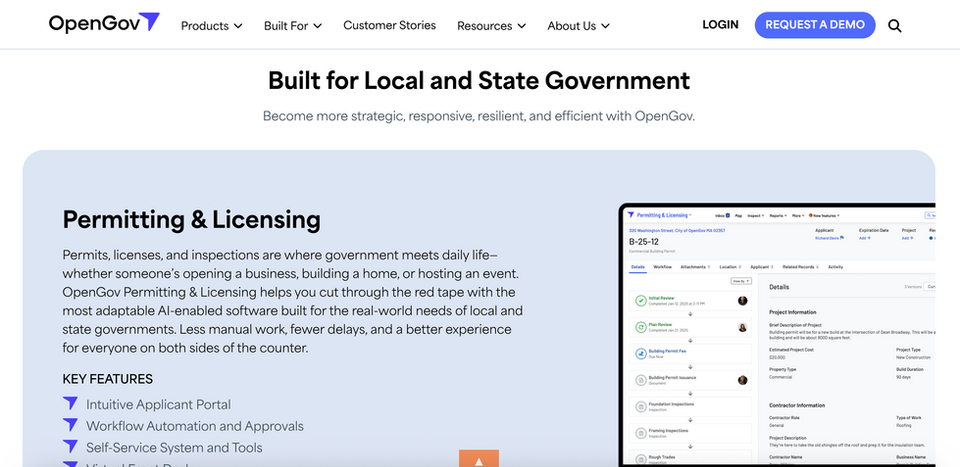Click the Intuitive Applicant Portal feature text
This screenshot has width=960, height=467.
159,405
